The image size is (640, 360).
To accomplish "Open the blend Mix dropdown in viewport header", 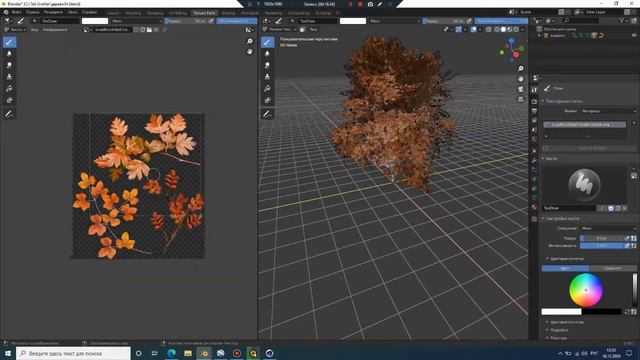I will pos(394,21).
